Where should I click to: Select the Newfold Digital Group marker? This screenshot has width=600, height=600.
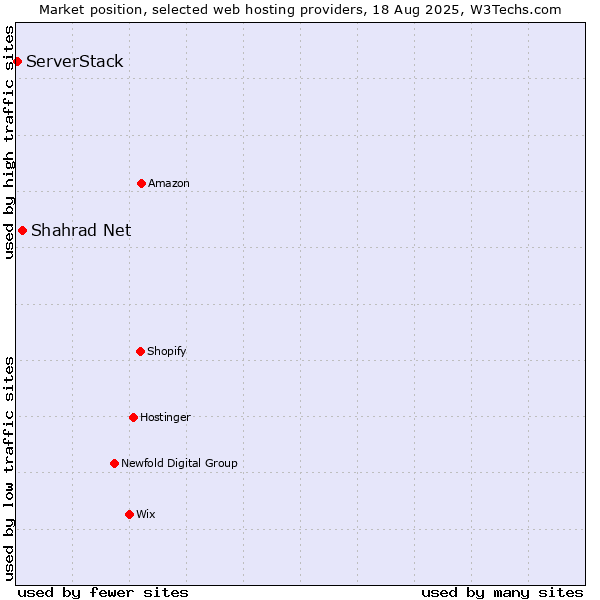pos(114,464)
